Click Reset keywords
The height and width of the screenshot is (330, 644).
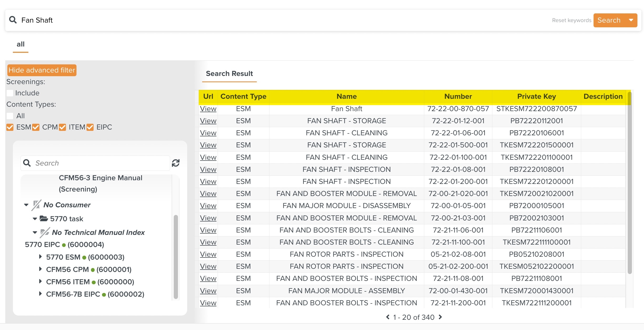571,20
